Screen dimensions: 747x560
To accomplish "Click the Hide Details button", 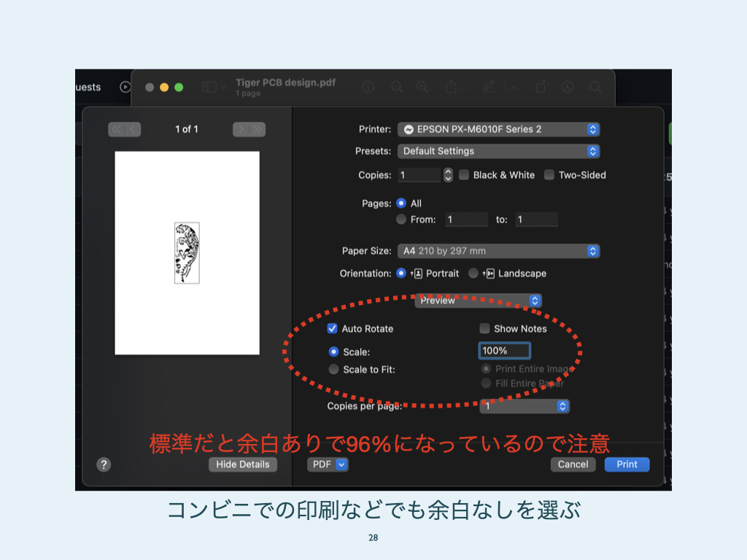I will [243, 464].
